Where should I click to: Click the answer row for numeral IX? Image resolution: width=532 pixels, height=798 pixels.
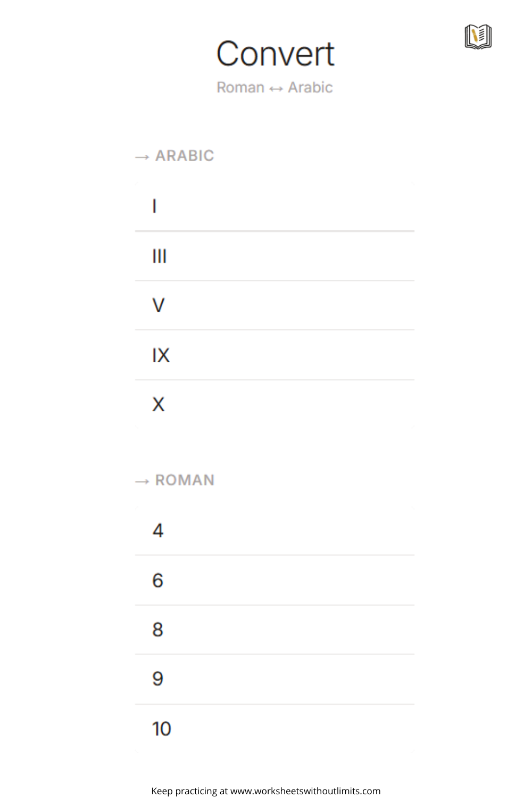click(275, 355)
